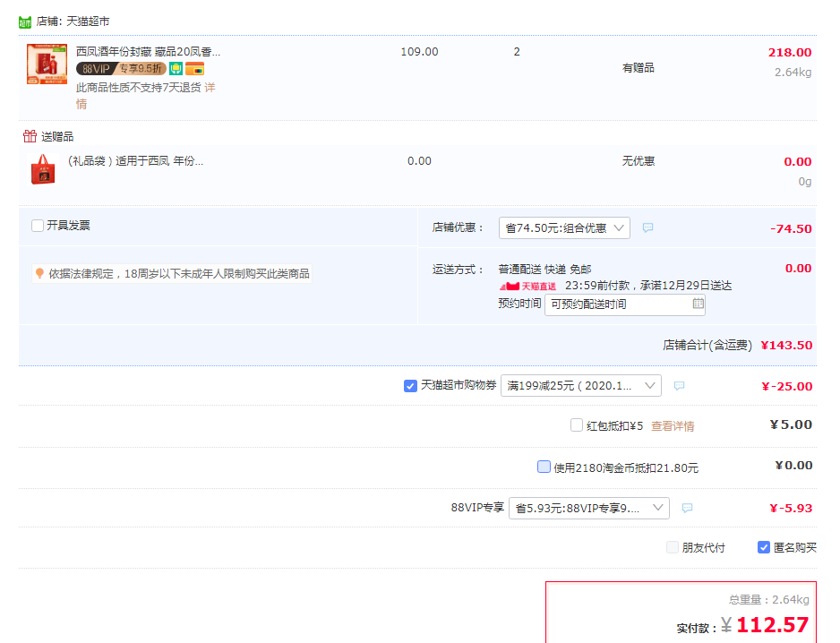Screen dimensions: 840x643
Task: Click the Tmall supermarket store logo icon
Action: click(x=25, y=22)
